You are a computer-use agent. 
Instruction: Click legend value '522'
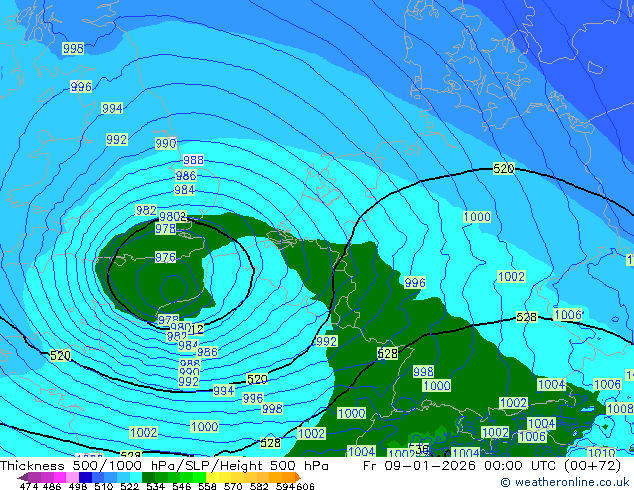pyautogui.click(x=129, y=486)
